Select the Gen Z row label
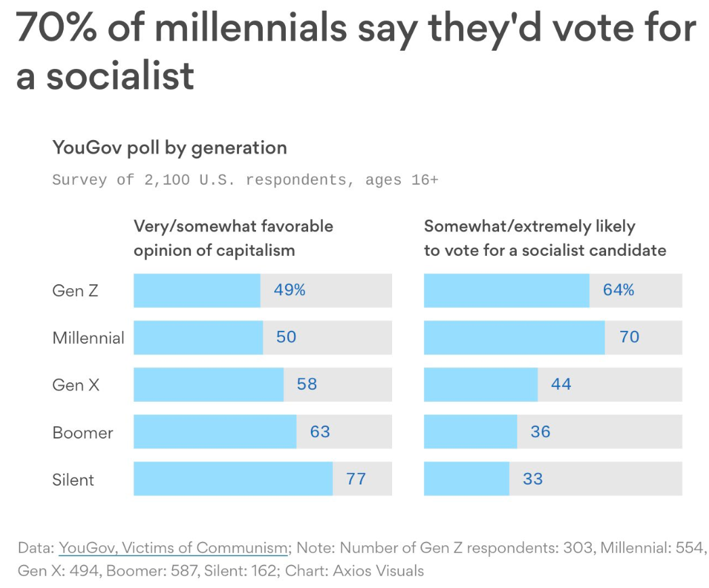Screen dimensions: 709x588 74,290
